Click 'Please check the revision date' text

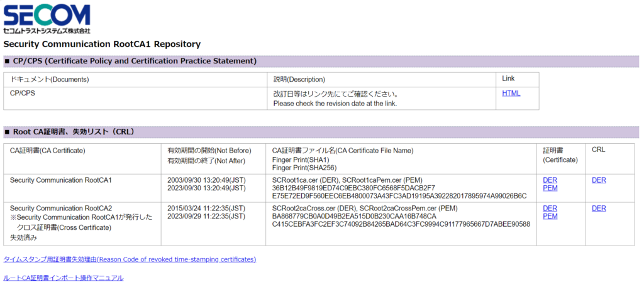tap(335, 104)
